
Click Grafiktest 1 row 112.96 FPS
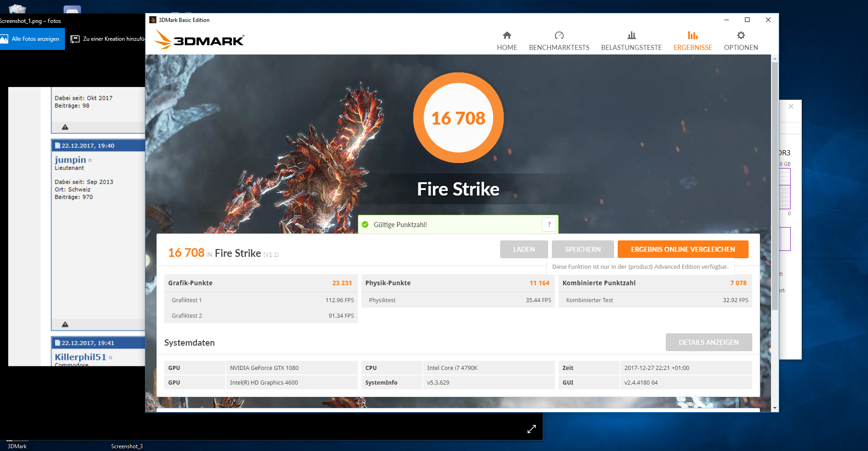(261, 300)
